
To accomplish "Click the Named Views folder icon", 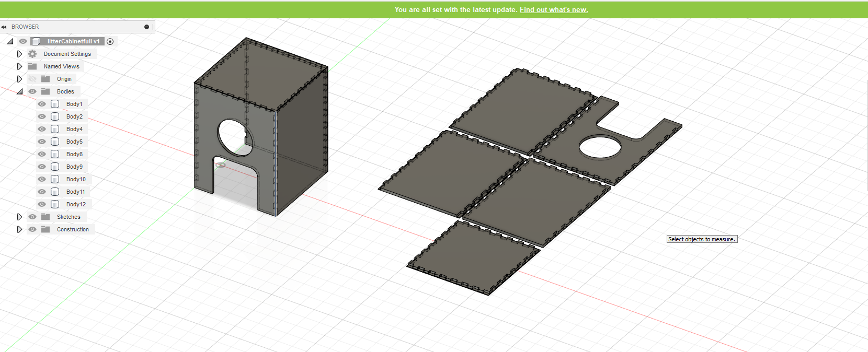I will [32, 66].
